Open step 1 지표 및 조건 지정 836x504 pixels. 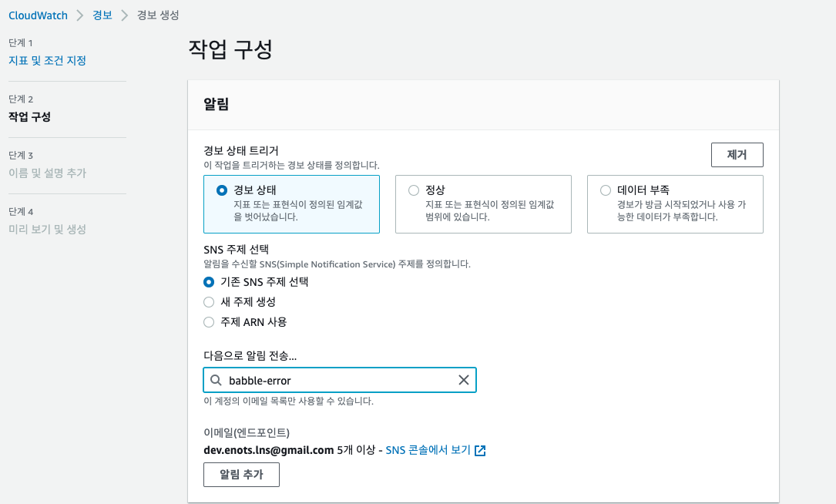pyautogui.click(x=48, y=60)
